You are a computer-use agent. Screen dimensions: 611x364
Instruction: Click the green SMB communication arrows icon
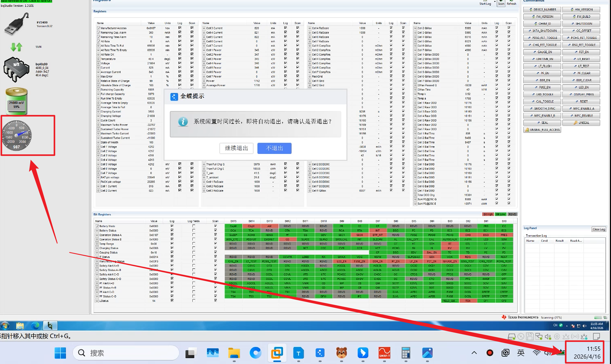click(x=16, y=47)
